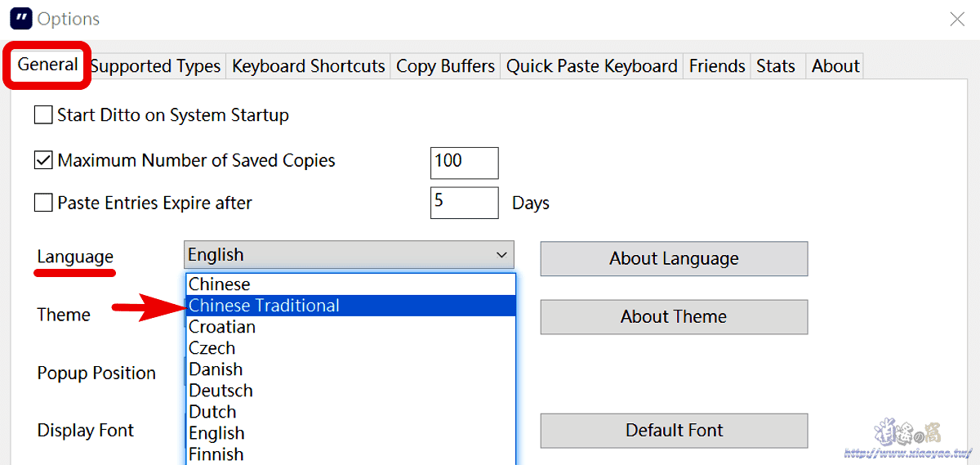The image size is (980, 465).
Task: Click the About Theme button
Action: (x=674, y=317)
